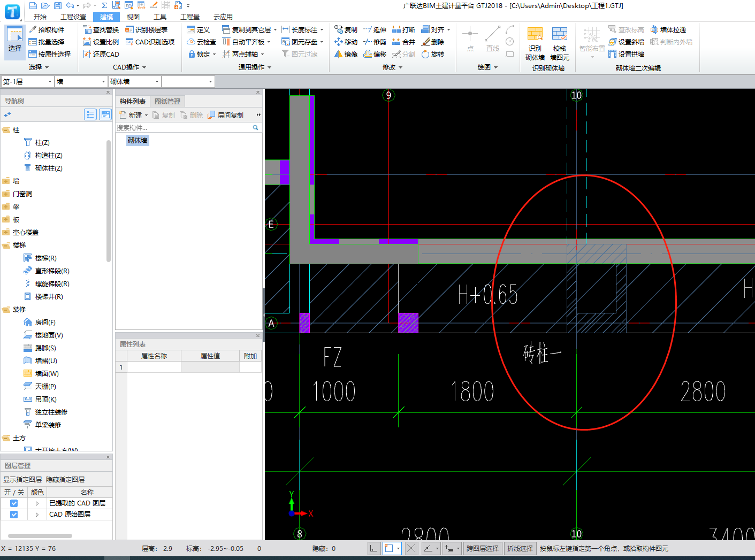Screen dimensions: 755x560
Task: Select 砌体墙 item in component list
Action: 138,141
